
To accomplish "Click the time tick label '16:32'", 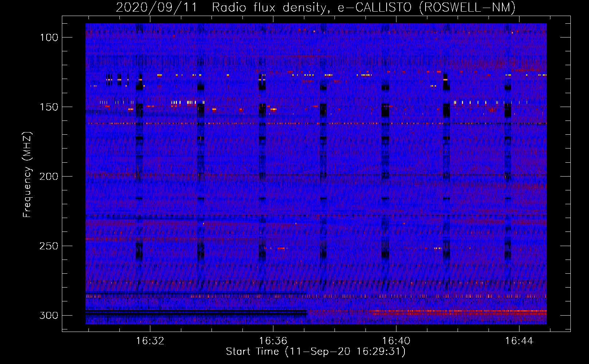I will pos(150,341).
